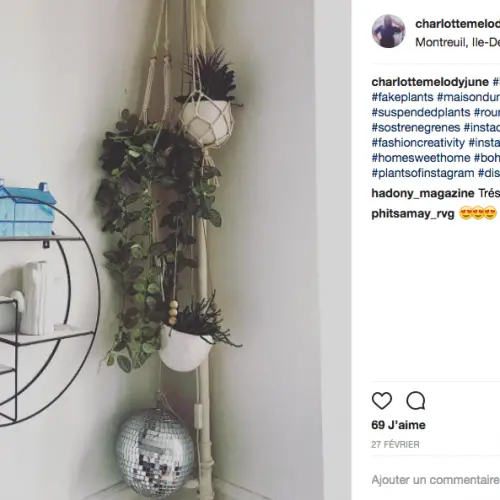Open comments with the speech bubble icon
The image size is (500, 500).
point(416,401)
